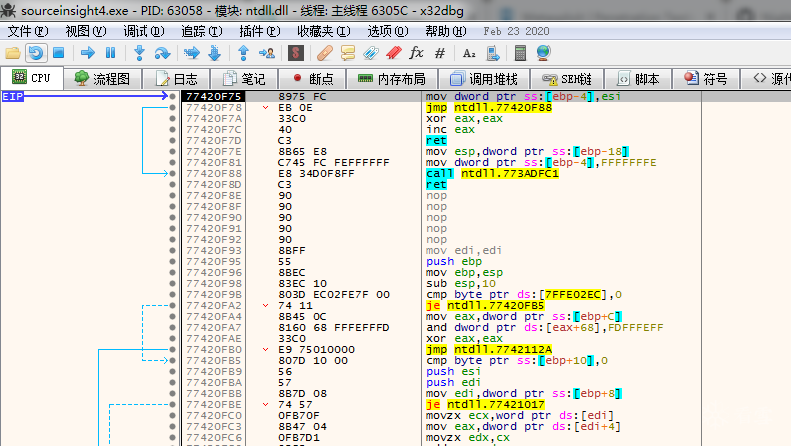Click the open file folder icon
Image resolution: width=791 pixels, height=446 pixels.
pos(13,53)
